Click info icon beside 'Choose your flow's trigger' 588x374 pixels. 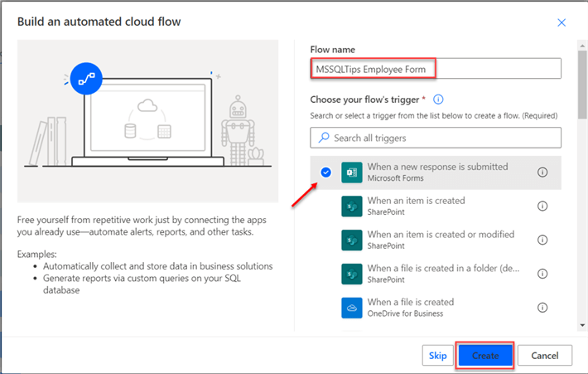438,100
